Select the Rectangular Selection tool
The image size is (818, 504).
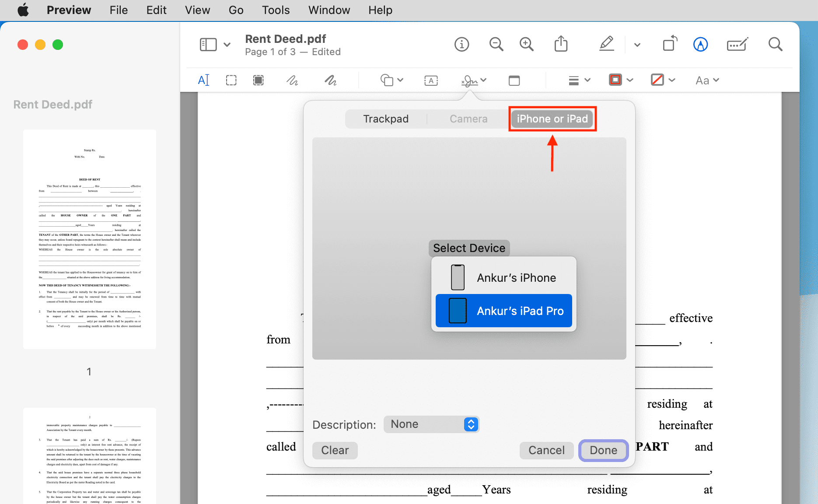tap(231, 80)
